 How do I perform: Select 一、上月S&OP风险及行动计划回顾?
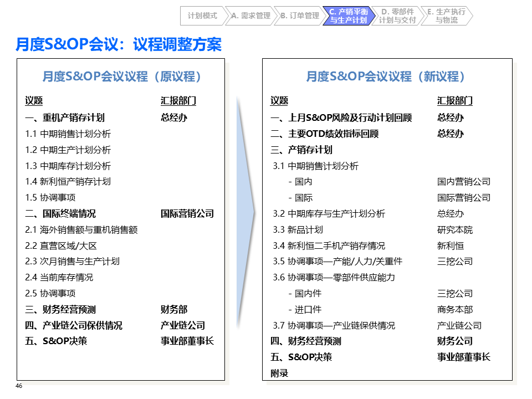click(x=341, y=117)
